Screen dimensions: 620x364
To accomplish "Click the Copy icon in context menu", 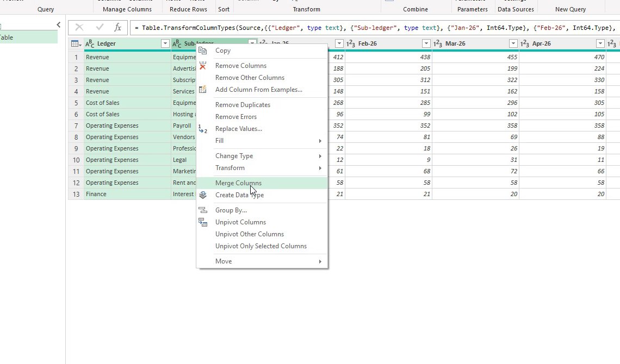I will (x=202, y=51).
